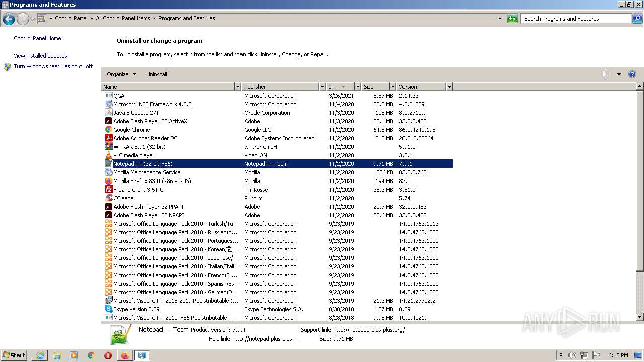
Task: Open Control Panel Home link
Action: (37, 38)
